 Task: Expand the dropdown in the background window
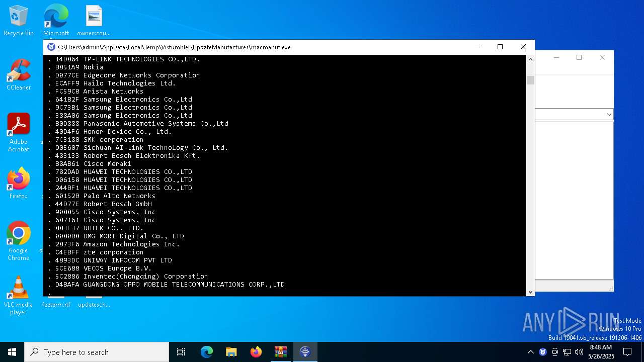(x=609, y=115)
